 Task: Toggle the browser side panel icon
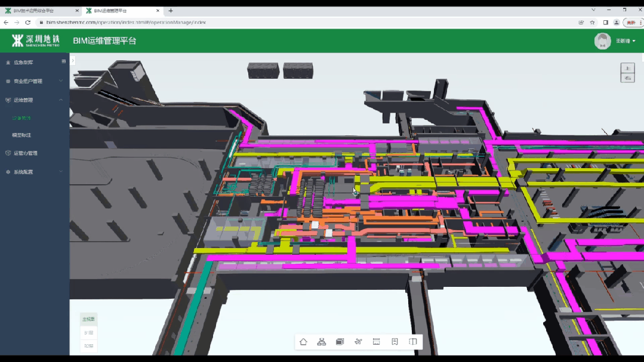click(605, 22)
